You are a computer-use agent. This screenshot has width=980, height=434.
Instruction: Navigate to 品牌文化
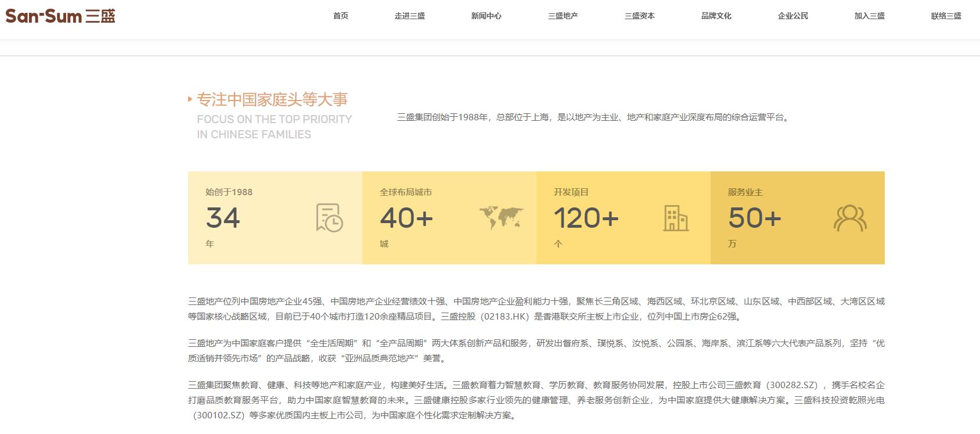pyautogui.click(x=716, y=16)
